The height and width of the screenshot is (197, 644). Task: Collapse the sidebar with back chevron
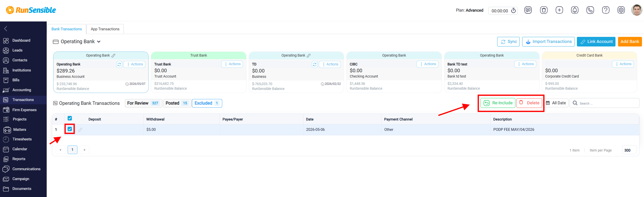coord(6,29)
